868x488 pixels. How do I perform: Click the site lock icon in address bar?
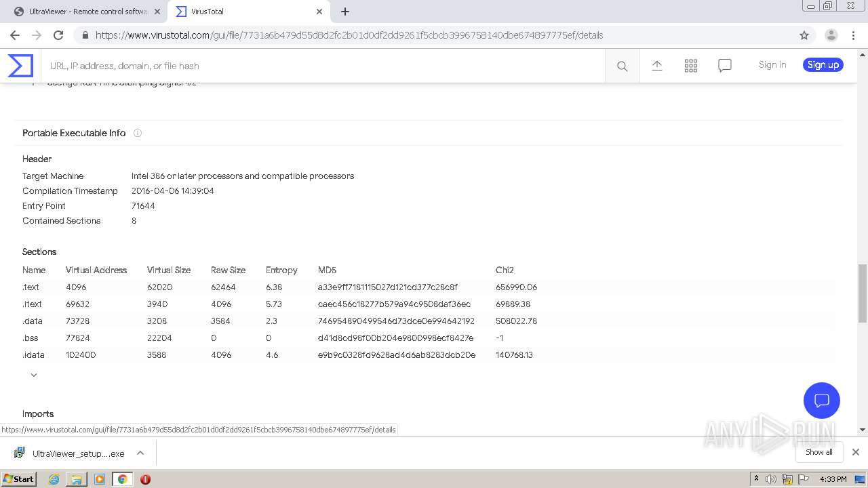[85, 35]
